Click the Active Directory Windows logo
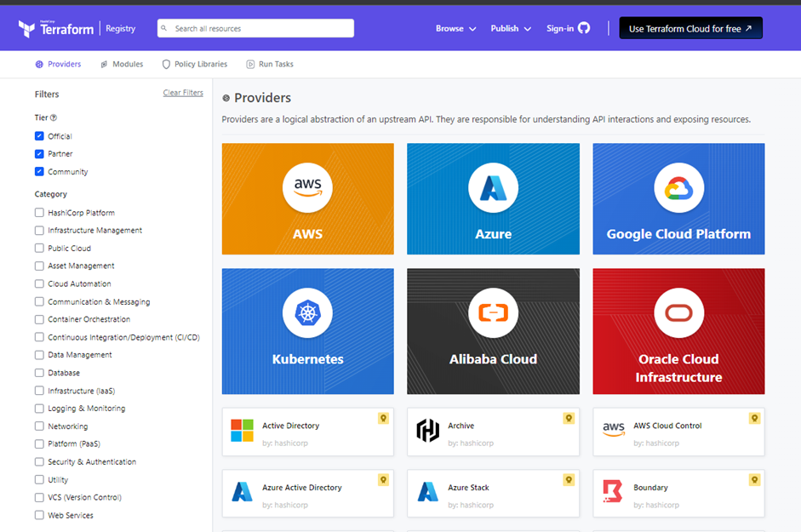This screenshot has height=532, width=801. tap(242, 431)
